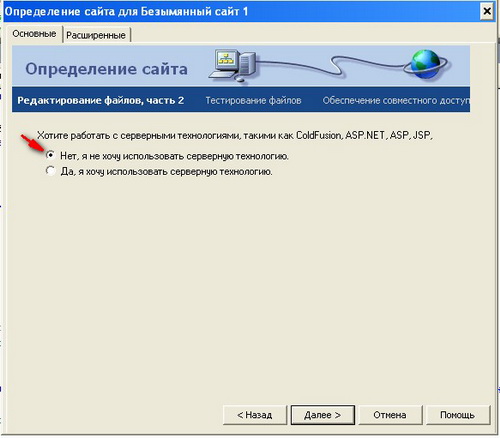The width and height of the screenshot is (500, 438).
Task: Select the step 'Редактирование файлов, часть 2'
Action: click(101, 100)
